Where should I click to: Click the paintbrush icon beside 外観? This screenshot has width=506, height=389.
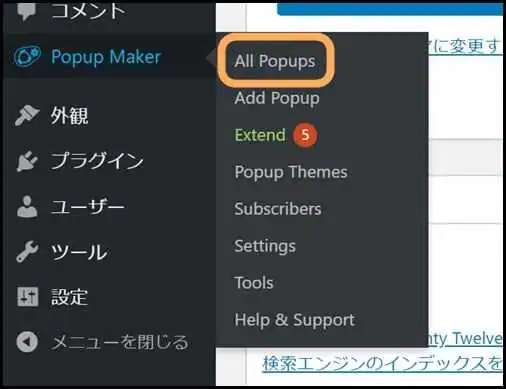[27, 115]
